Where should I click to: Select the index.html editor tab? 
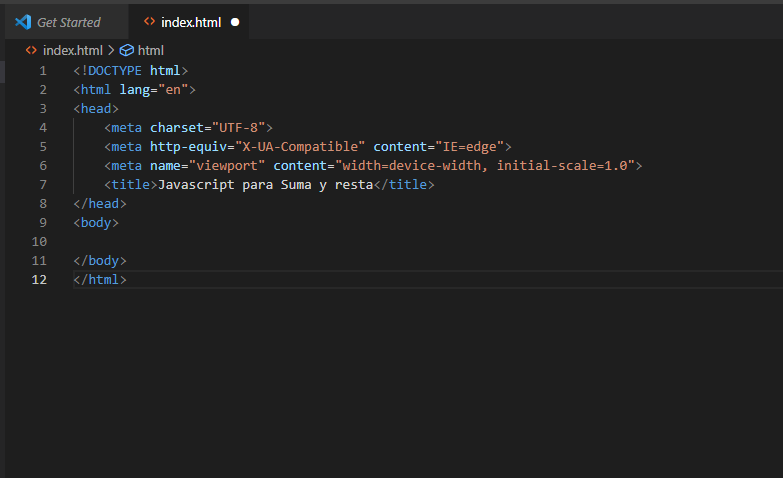pos(190,22)
